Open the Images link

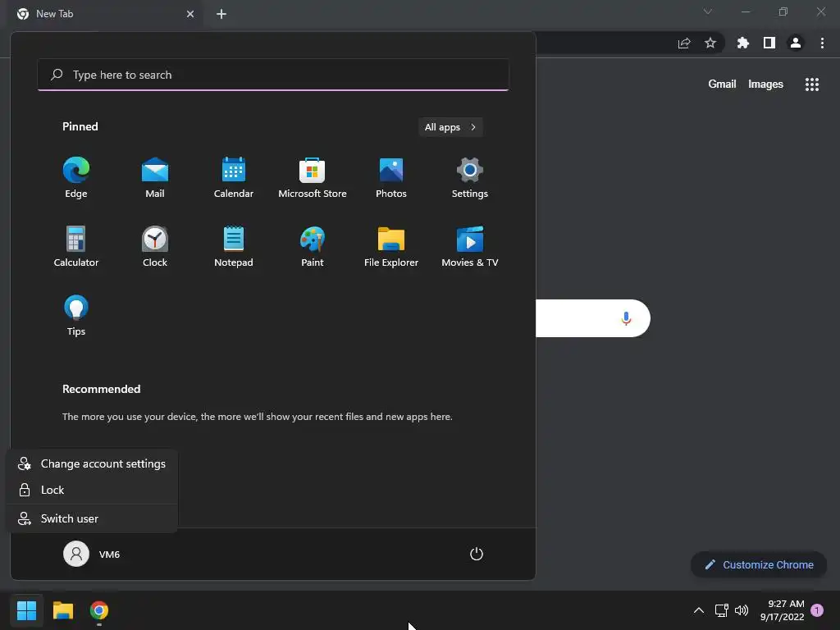[x=765, y=84]
